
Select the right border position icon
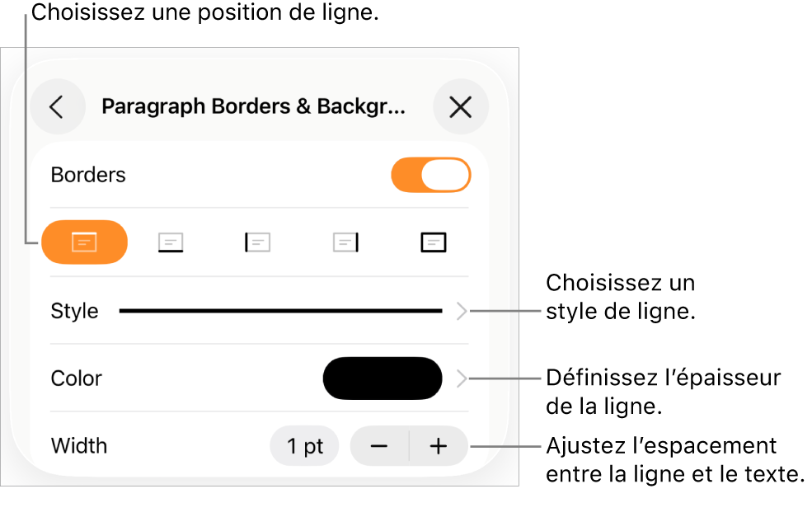tap(345, 242)
